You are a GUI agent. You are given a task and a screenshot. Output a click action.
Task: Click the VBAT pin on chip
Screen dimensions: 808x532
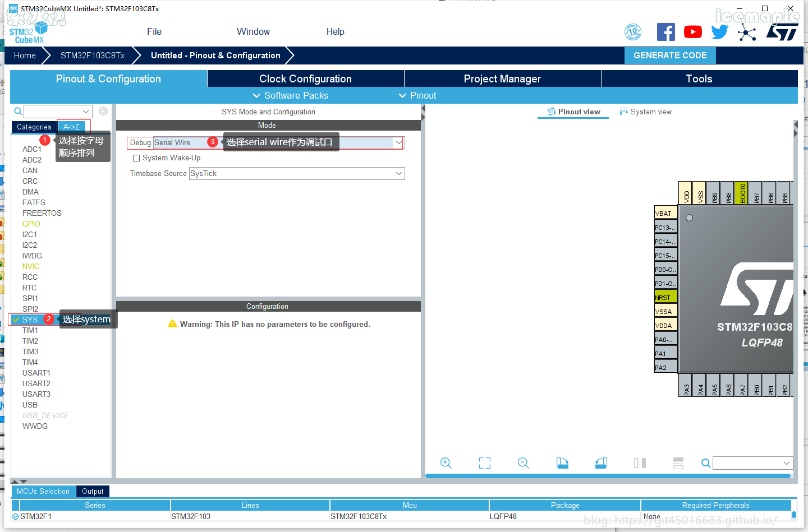665,213
